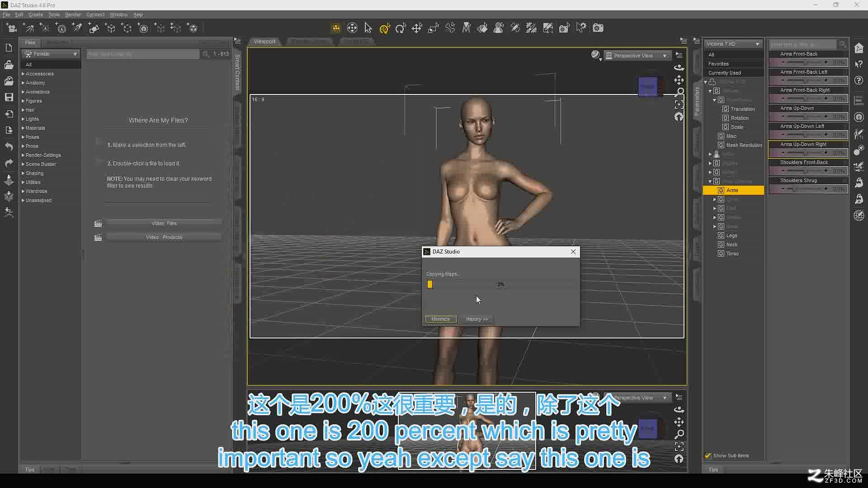Select Translation in parameters tree

point(742,109)
